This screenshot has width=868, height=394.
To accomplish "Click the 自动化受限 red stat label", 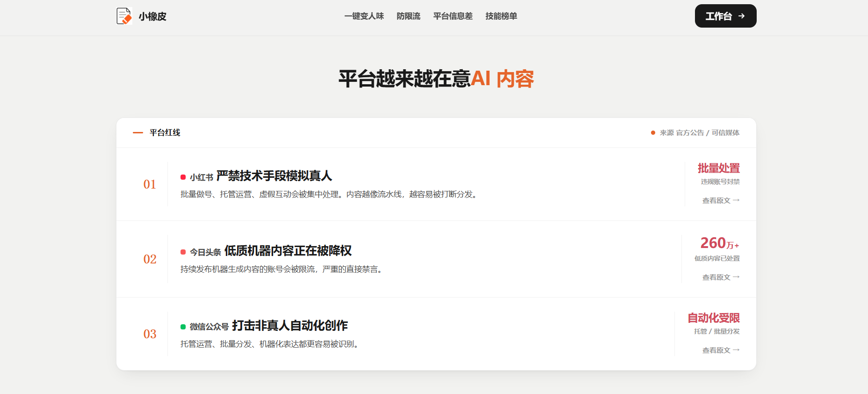I will tap(714, 318).
